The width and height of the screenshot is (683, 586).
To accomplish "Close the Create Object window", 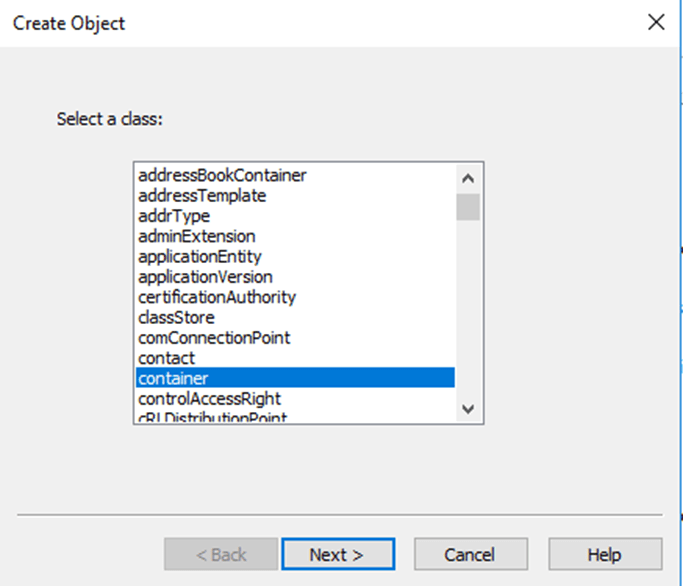I will 656,22.
